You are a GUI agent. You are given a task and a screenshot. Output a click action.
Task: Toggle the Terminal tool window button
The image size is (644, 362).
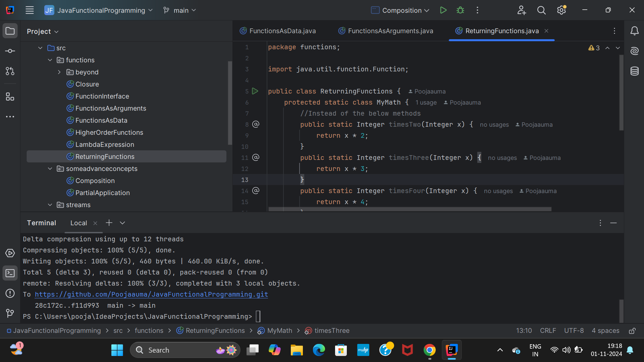click(x=10, y=273)
